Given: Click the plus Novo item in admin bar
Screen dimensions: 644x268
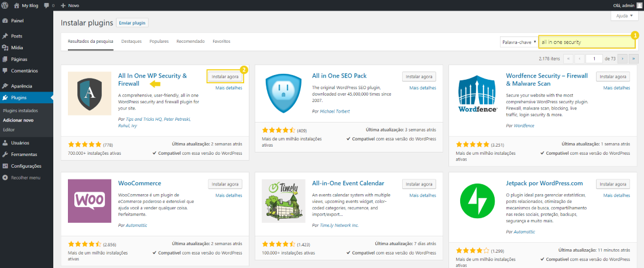Looking at the screenshot, I should coord(70,5).
